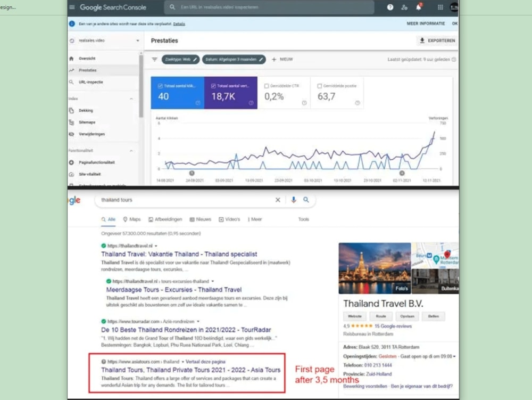Open the temple photo thumbnail labeled Foto's
The image size is (532, 400).
click(375, 268)
